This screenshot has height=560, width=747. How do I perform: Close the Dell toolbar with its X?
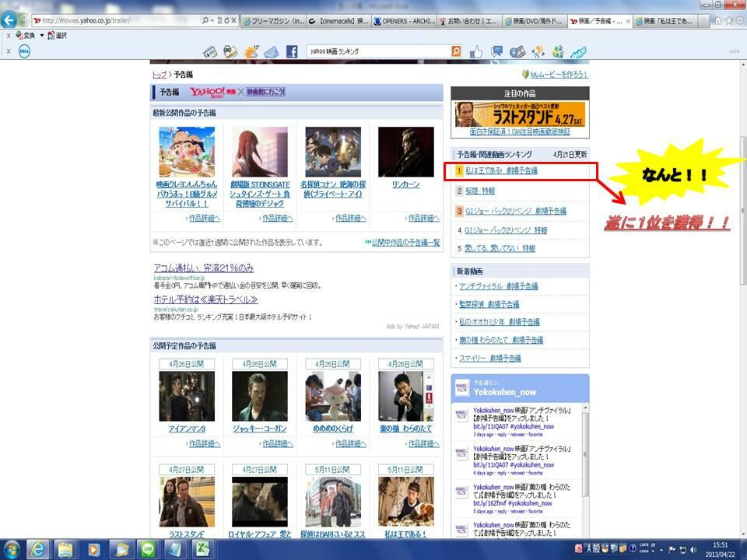[x=9, y=51]
